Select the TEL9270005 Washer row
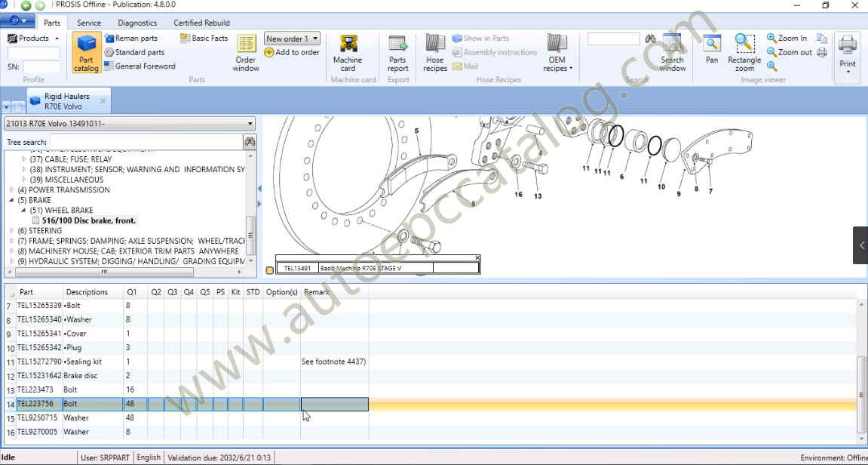 [187, 432]
